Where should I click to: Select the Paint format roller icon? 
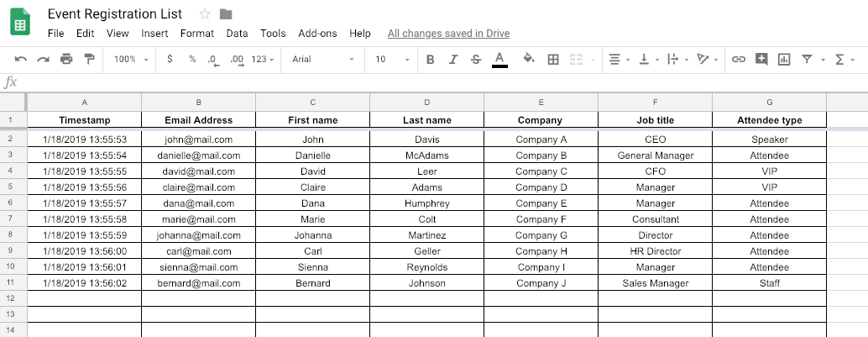click(x=89, y=60)
